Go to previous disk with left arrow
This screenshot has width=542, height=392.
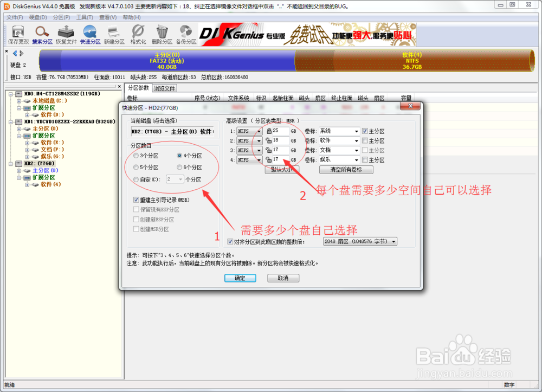click(x=15, y=53)
